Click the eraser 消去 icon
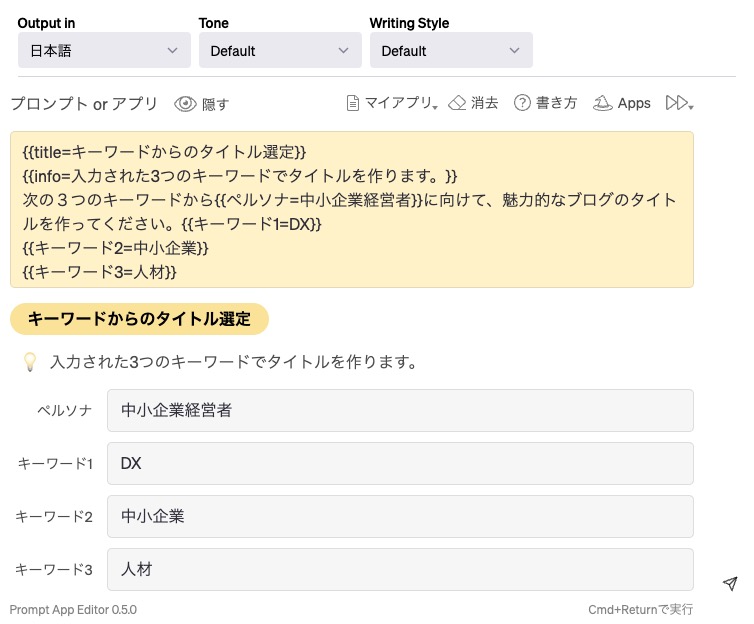 [457, 103]
